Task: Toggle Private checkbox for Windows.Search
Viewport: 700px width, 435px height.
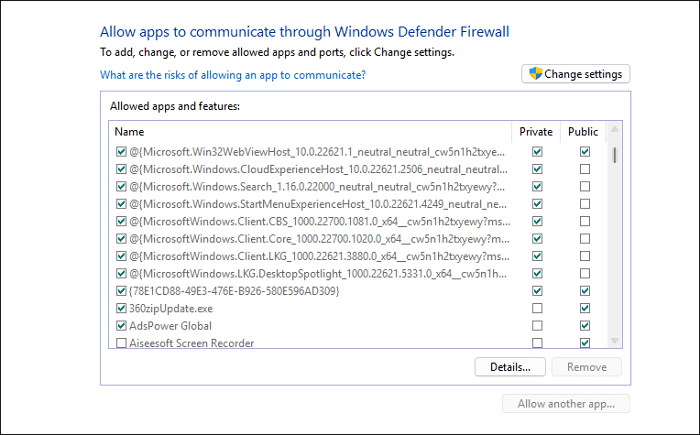Action: click(x=537, y=187)
